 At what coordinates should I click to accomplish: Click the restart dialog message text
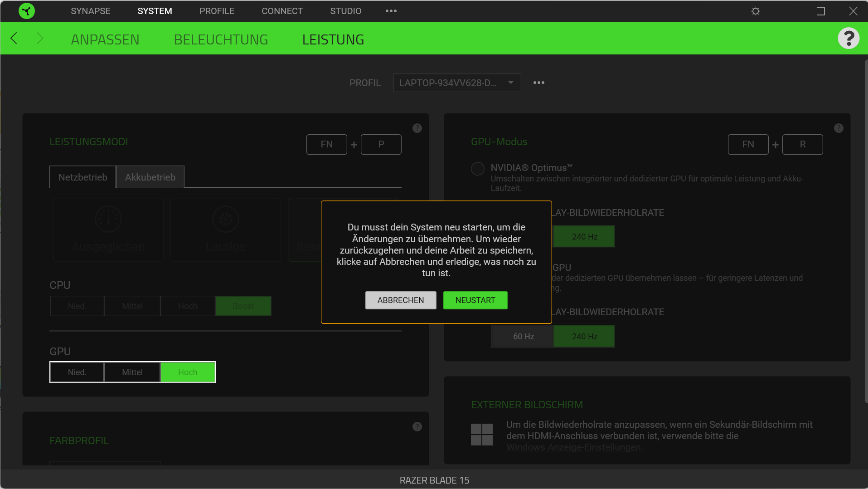tap(436, 250)
